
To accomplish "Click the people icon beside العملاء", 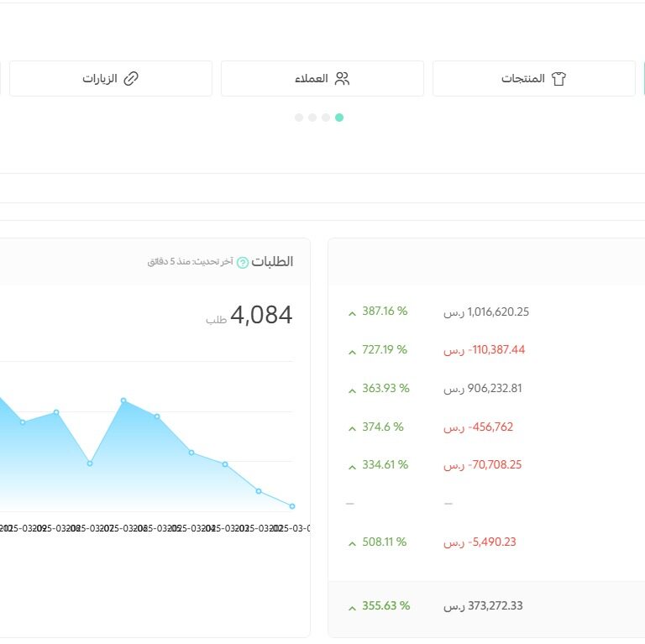I will pos(342,79).
